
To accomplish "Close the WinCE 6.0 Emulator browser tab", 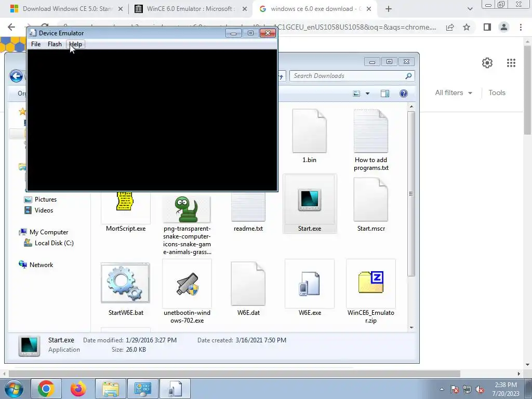I will [245, 9].
